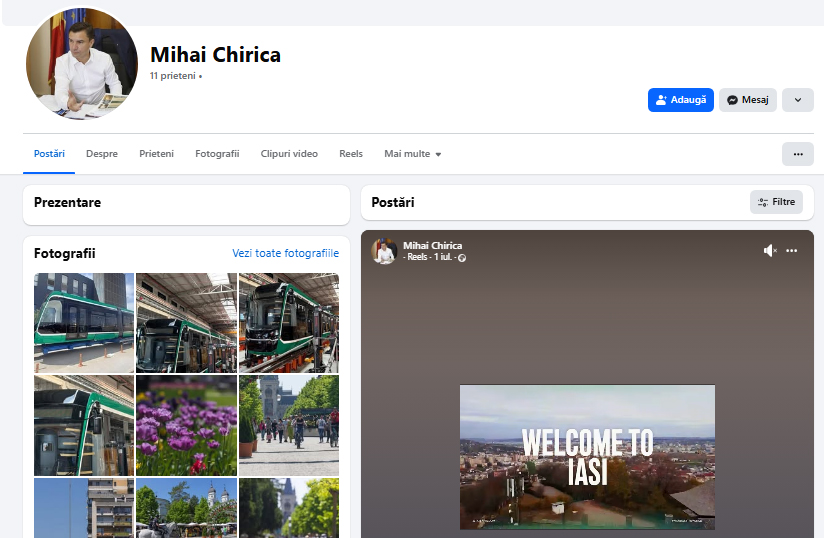This screenshot has width=824, height=538.
Task: Send a message with the Mesaj button
Action: coord(748,100)
